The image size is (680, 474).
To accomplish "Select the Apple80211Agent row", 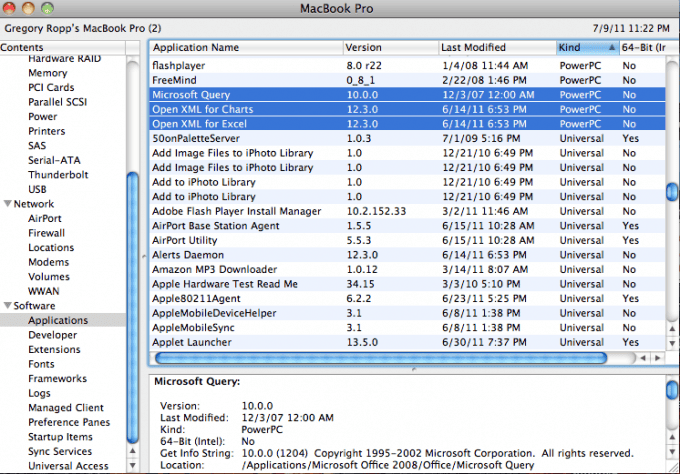I will point(407,298).
